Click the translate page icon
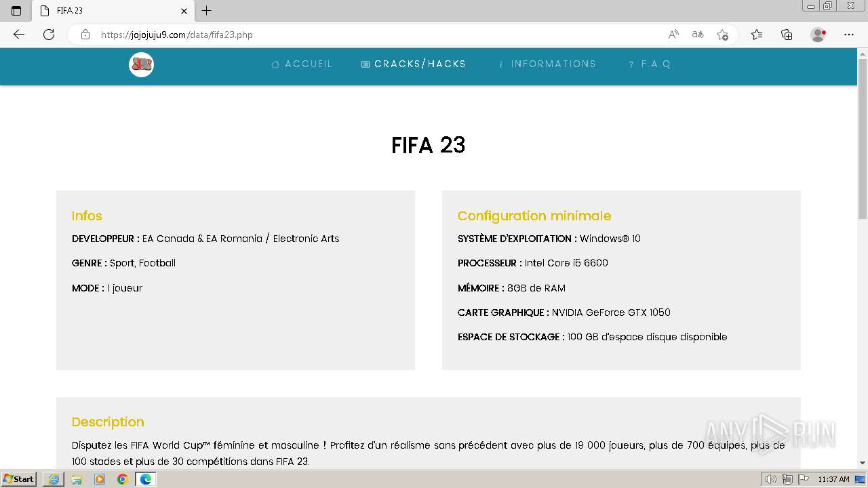This screenshot has width=868, height=488. click(x=698, y=35)
